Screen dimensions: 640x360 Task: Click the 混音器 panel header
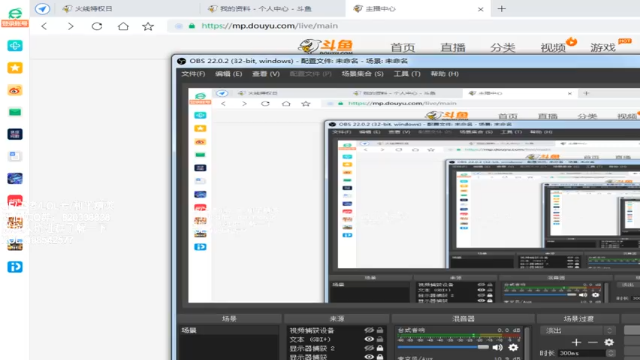463,318
